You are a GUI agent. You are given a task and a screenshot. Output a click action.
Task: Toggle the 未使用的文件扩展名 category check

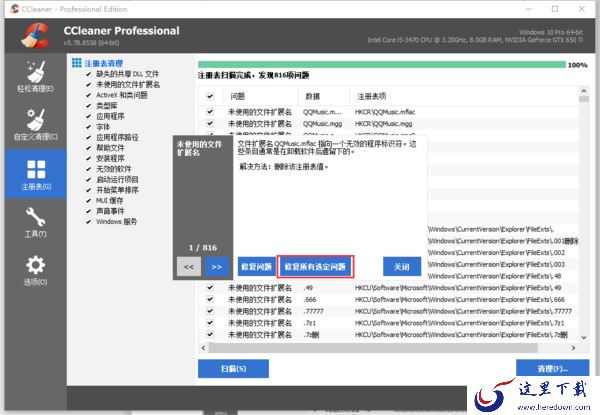pos(88,85)
